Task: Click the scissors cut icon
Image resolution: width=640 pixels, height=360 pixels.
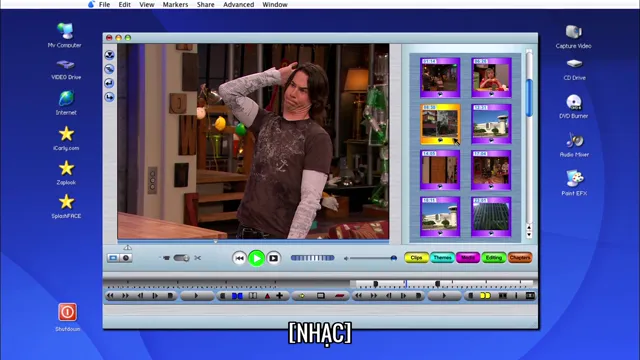Action: 198,258
